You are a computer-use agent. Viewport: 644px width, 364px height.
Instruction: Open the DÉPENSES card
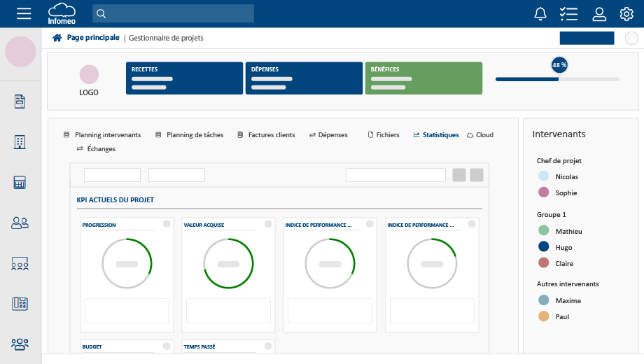304,78
